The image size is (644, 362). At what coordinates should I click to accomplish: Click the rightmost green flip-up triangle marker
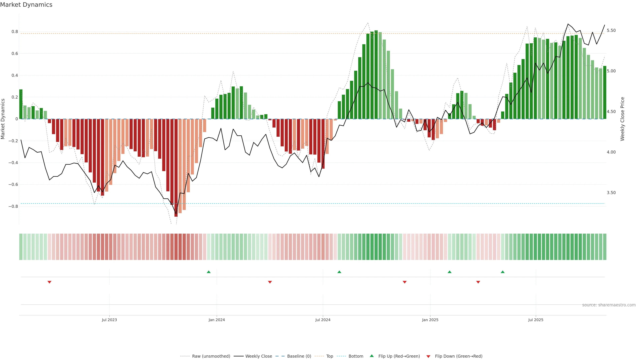point(503,272)
